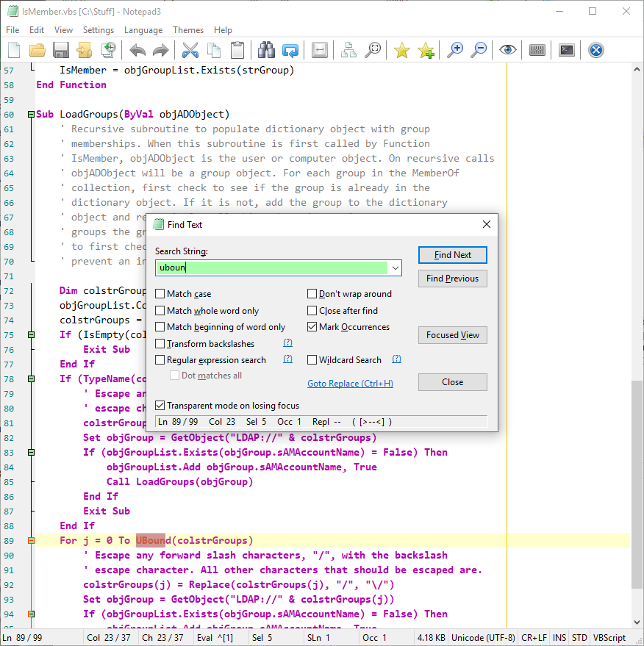644x646 pixels.
Task: Exit Notepad3 via blue X toolbar icon
Action: (x=595, y=50)
